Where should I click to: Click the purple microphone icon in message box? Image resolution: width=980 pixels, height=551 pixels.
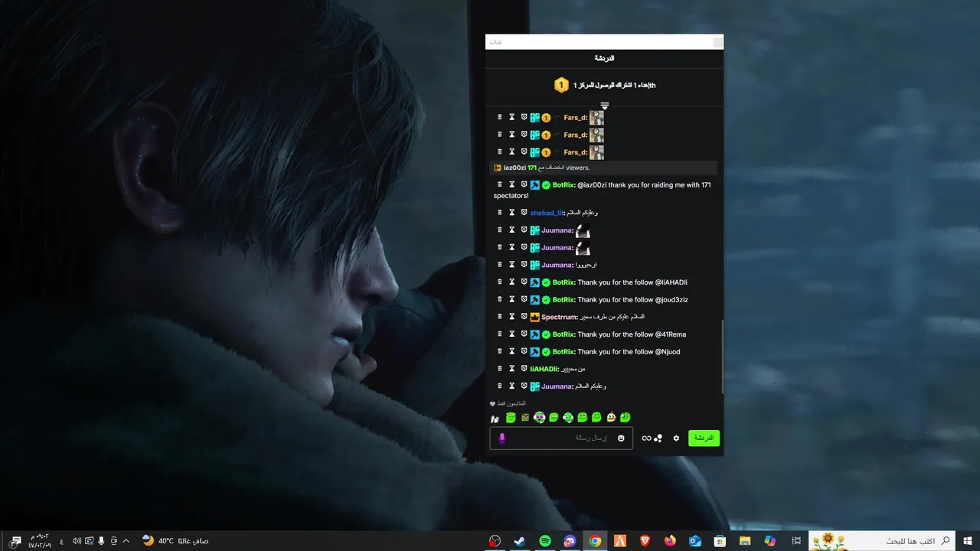tap(502, 439)
